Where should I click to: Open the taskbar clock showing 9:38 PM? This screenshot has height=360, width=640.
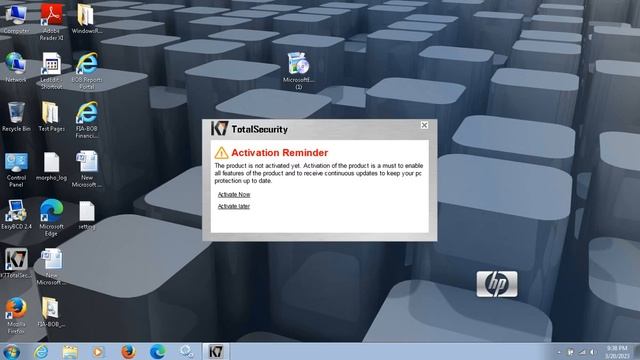617,352
